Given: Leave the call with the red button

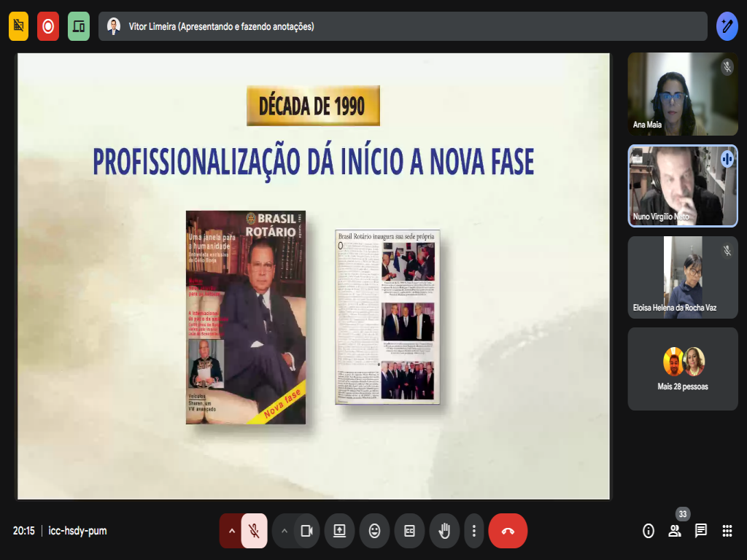Looking at the screenshot, I should [508, 531].
